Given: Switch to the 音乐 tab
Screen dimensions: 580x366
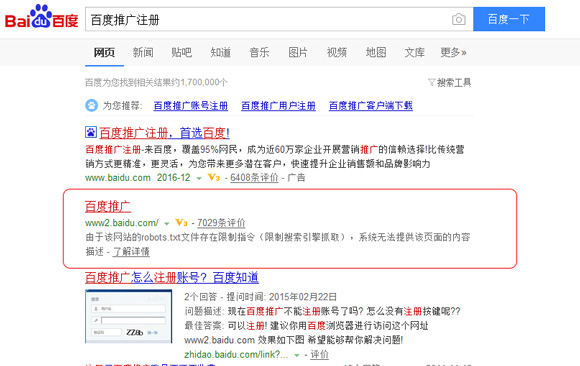Looking at the screenshot, I should [259, 52].
